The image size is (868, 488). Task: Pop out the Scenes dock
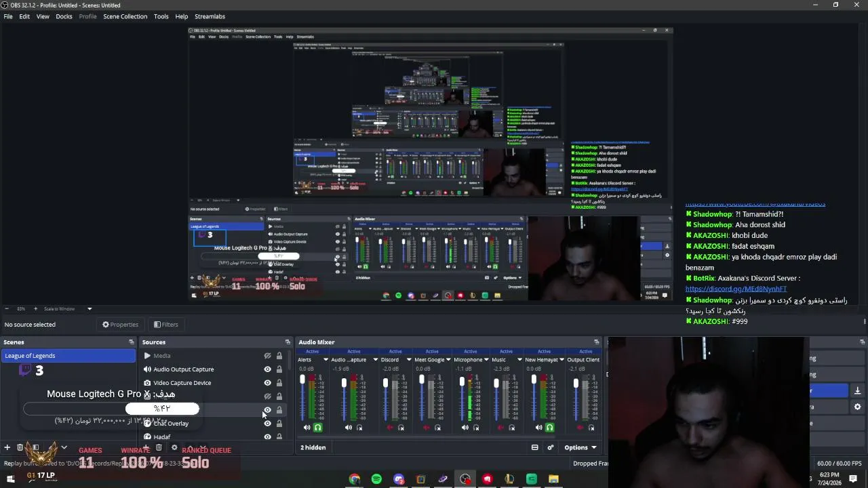tap(132, 342)
